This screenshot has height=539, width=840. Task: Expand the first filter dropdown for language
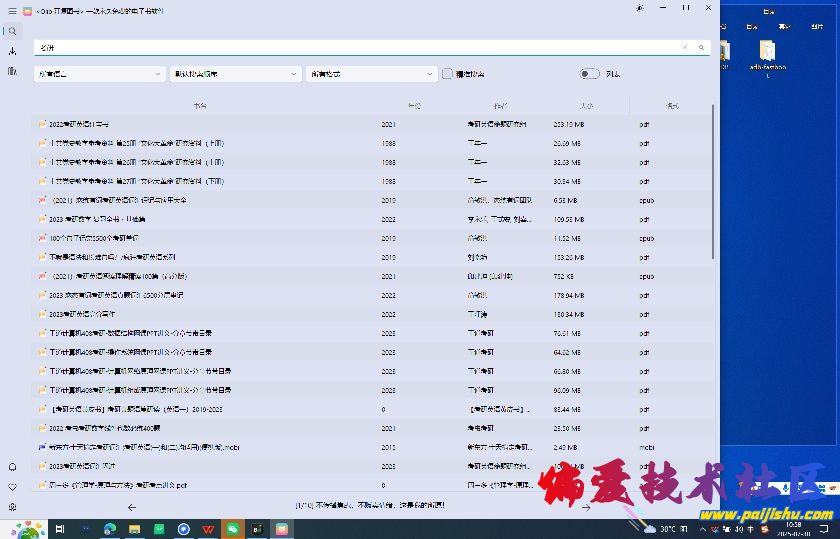[100, 74]
